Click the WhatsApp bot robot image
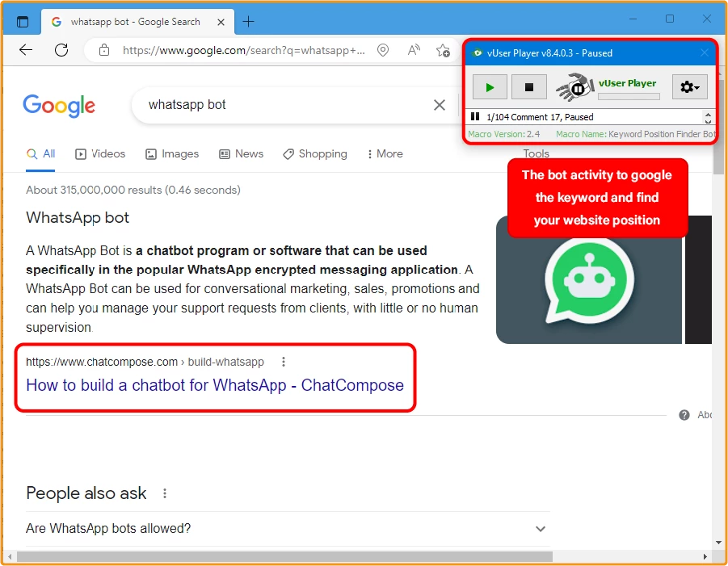 589,279
